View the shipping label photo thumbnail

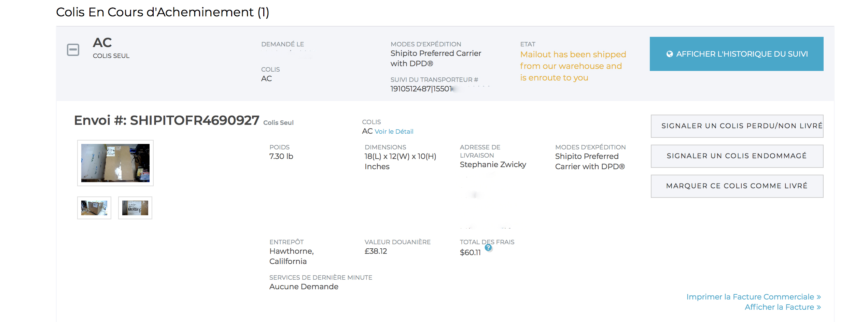pos(135,208)
